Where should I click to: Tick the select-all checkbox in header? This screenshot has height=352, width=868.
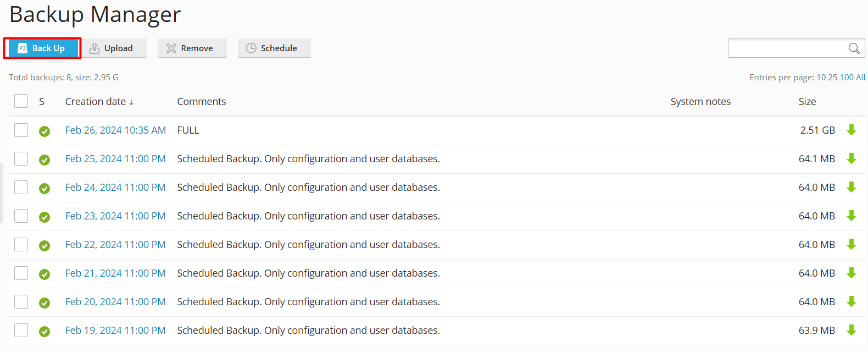(x=21, y=101)
